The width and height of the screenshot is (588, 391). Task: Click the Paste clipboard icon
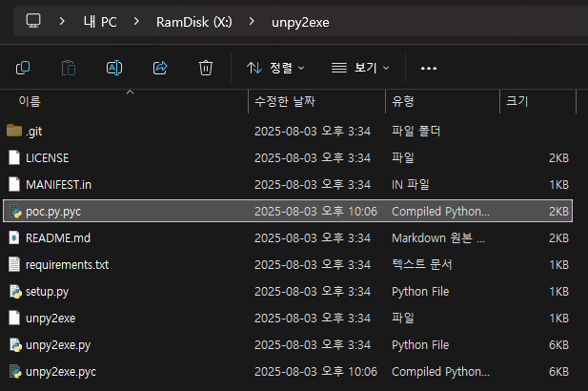(69, 68)
